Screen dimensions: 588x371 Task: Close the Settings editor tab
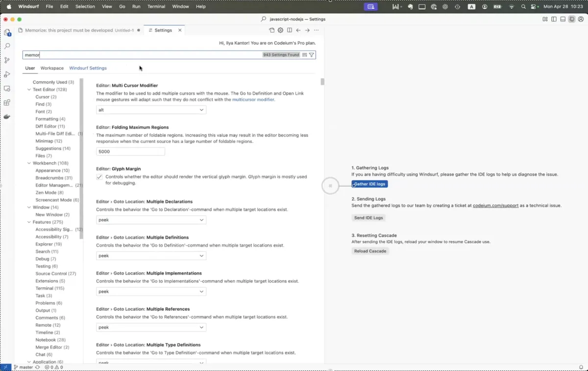(x=180, y=30)
